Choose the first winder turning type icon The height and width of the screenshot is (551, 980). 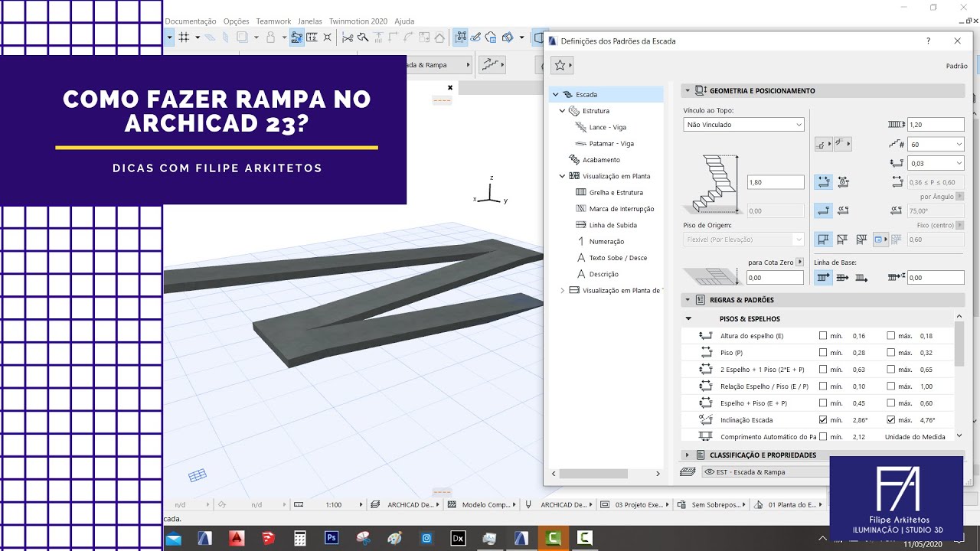[823, 240]
